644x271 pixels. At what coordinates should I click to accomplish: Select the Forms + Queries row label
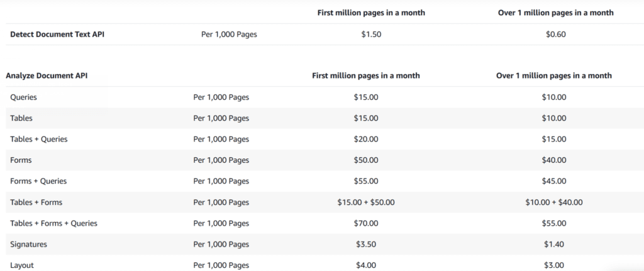point(38,181)
